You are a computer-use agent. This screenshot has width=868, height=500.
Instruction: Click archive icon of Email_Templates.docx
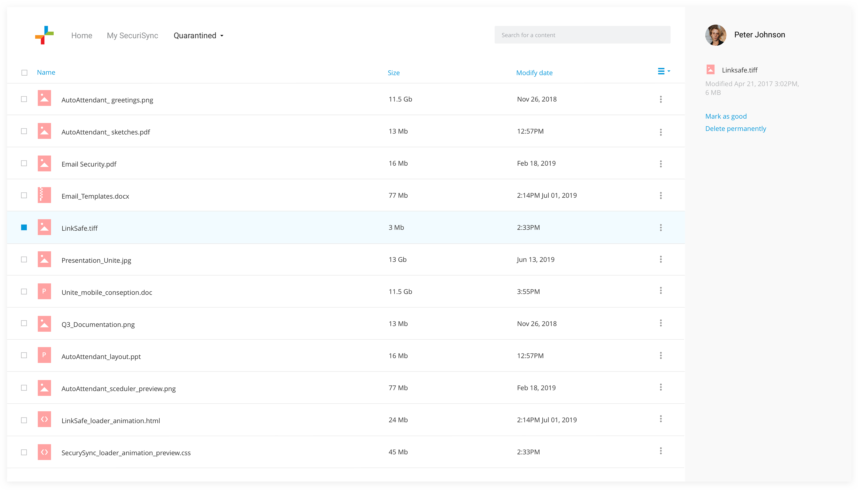point(44,195)
